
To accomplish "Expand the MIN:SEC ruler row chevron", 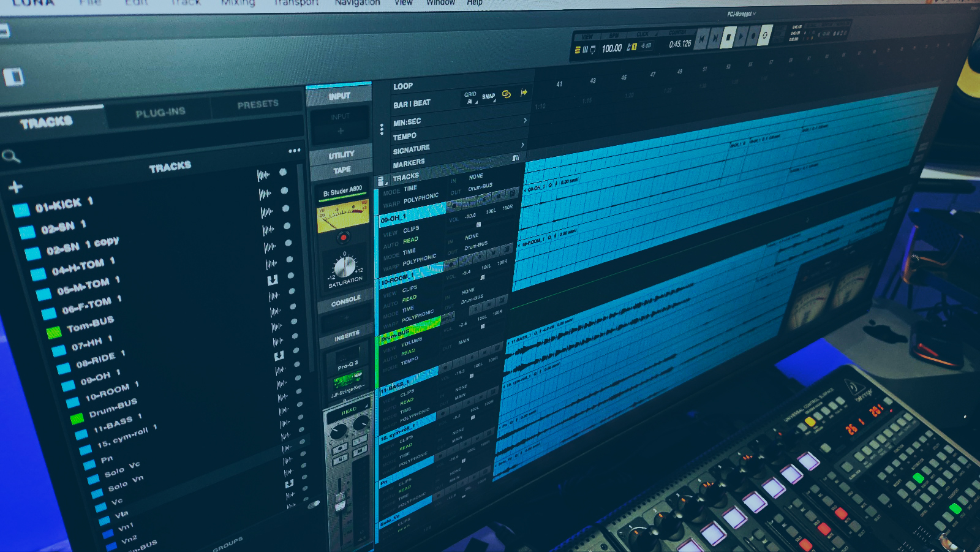I will pyautogui.click(x=525, y=121).
